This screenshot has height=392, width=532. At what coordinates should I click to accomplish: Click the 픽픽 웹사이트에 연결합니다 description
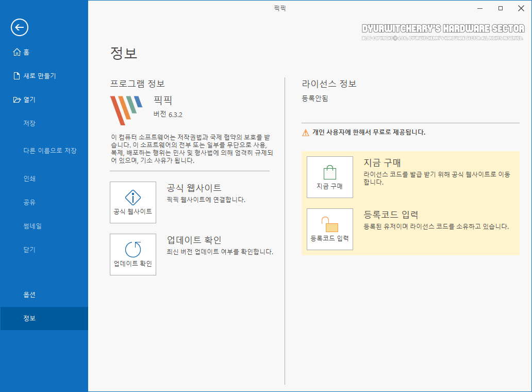coord(206,200)
